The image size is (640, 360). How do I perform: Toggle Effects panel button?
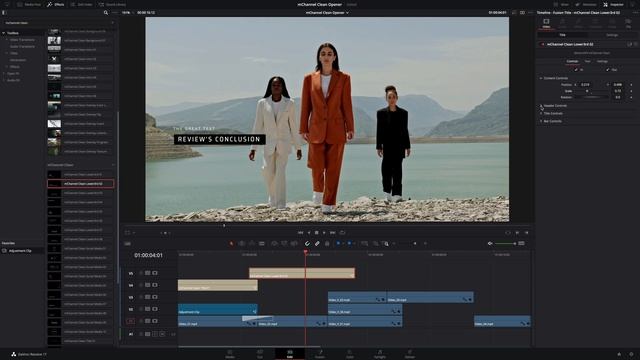point(56,4)
